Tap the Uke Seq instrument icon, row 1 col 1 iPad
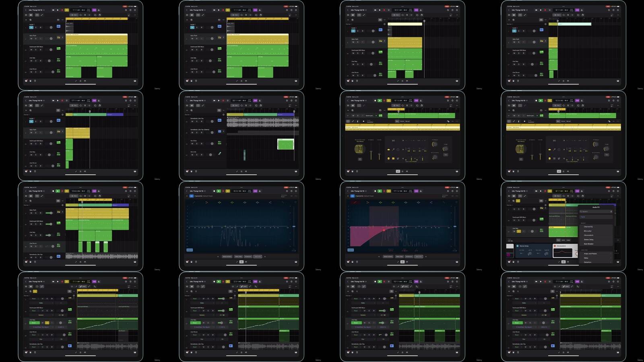The width and height of the screenshot is (644, 362). click(x=58, y=60)
